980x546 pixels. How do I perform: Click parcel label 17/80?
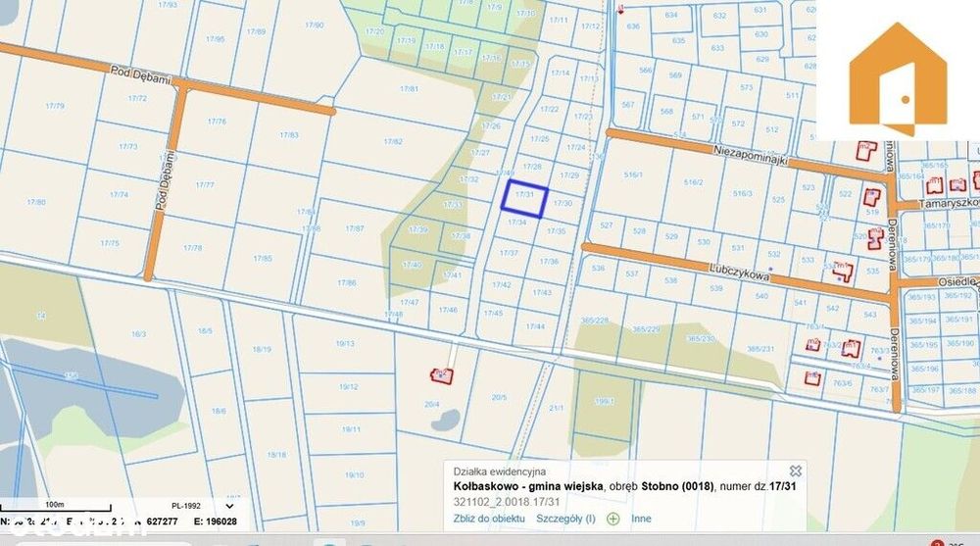point(36,202)
